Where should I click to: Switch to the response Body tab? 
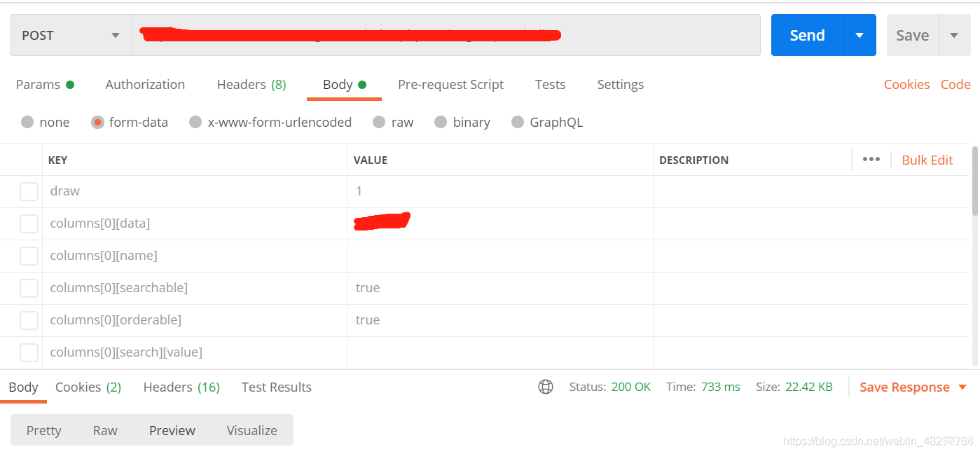click(23, 387)
